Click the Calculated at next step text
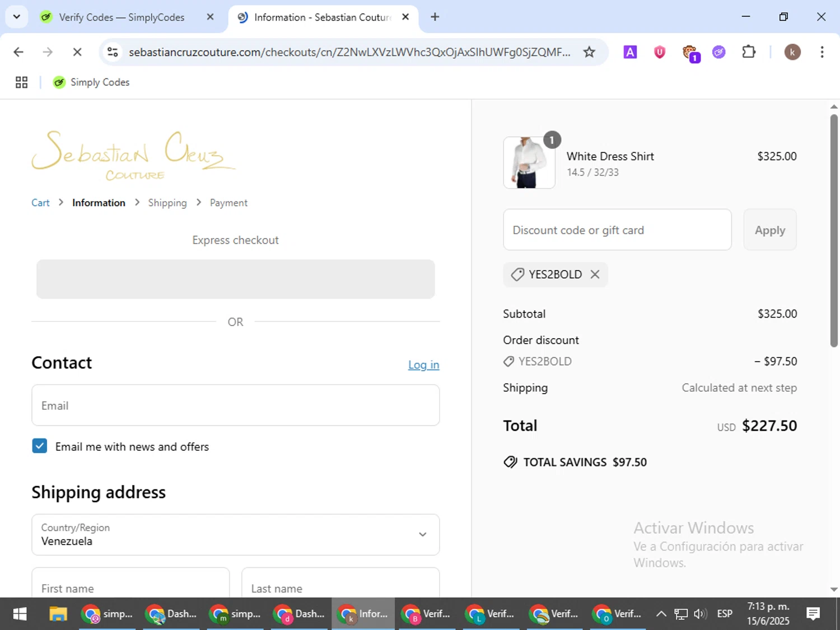Screen dimensions: 840x630 pos(739,388)
